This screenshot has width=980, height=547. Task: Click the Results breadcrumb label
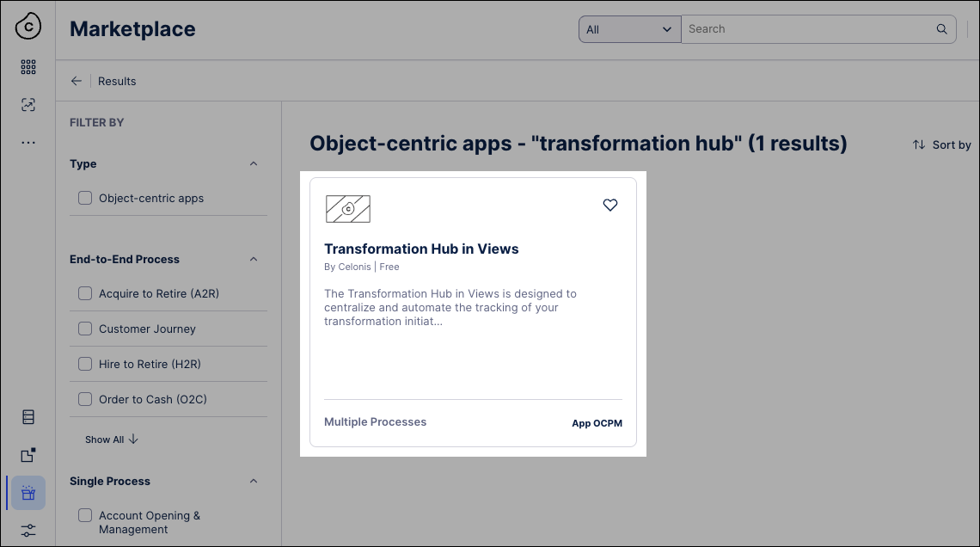point(117,81)
